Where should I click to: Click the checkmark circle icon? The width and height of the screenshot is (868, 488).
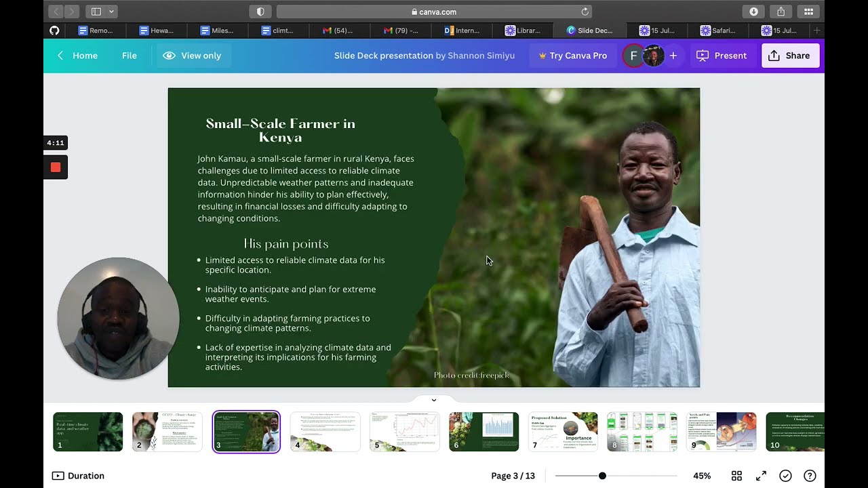point(785,476)
